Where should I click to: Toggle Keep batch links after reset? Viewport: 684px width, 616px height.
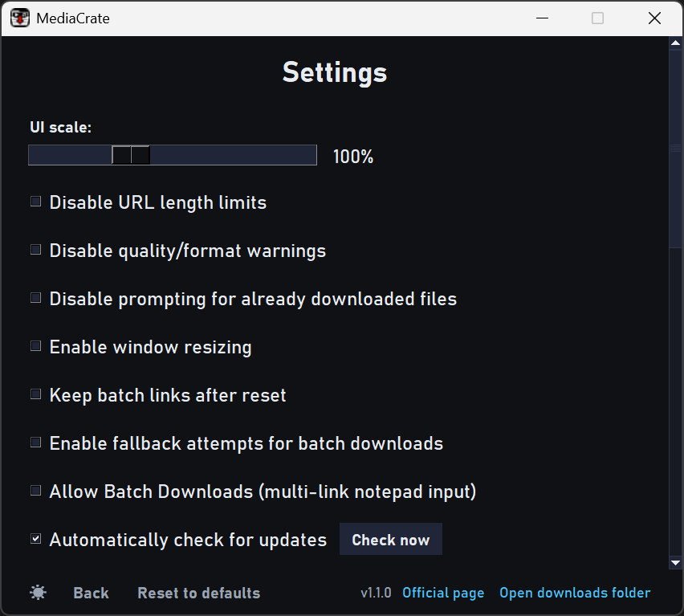click(36, 394)
